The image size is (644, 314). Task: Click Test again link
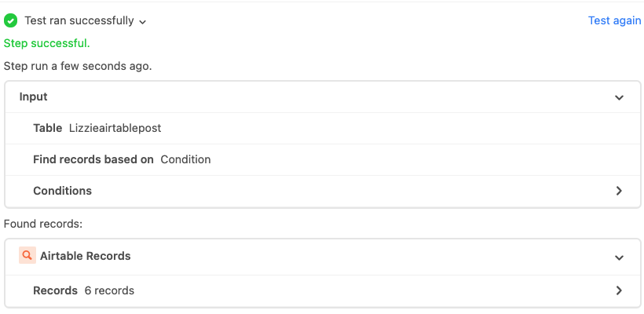coord(614,20)
